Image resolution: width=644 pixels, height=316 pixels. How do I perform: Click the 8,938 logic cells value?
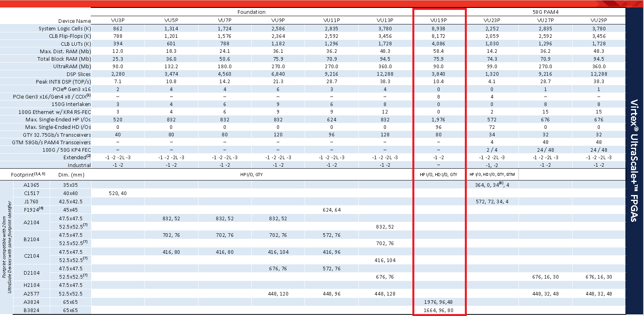click(x=438, y=29)
